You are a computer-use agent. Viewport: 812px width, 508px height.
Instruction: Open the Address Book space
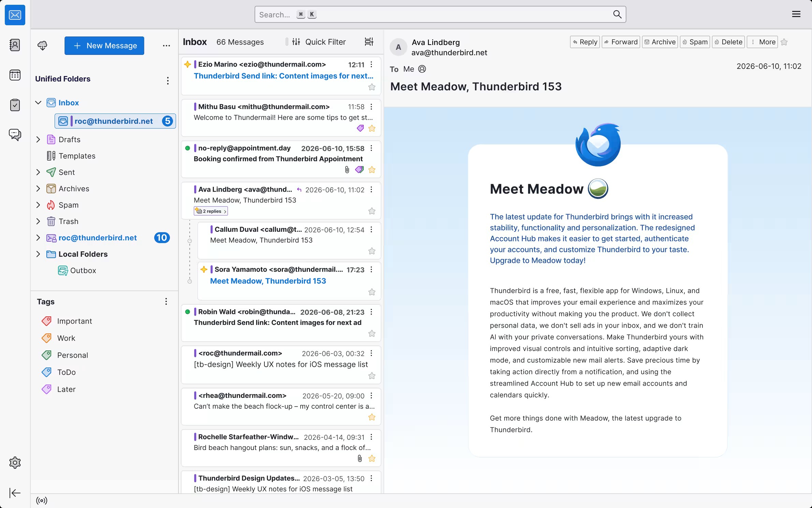point(15,45)
